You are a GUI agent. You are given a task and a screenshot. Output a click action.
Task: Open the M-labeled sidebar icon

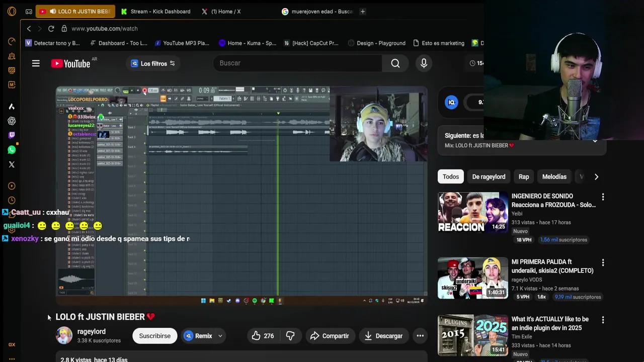point(12,84)
